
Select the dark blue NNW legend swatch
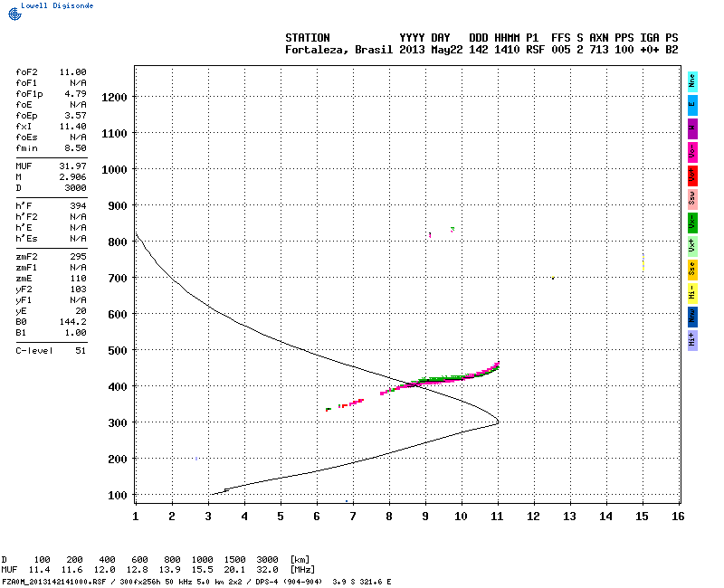coord(692,318)
